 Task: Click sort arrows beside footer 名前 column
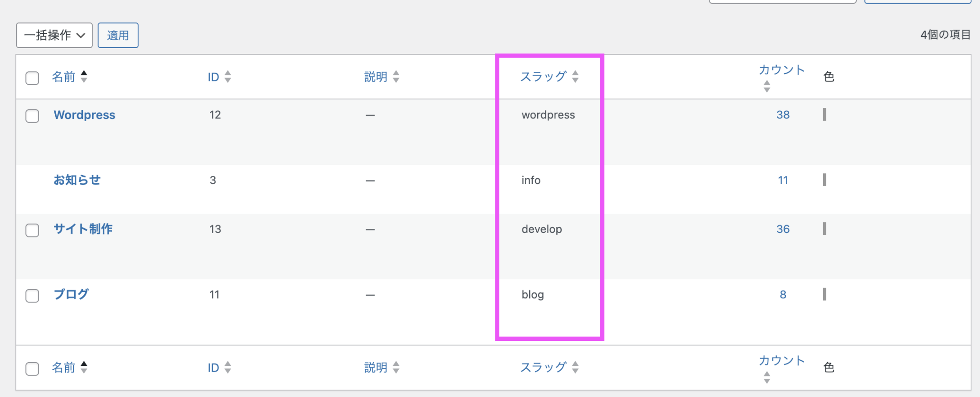click(84, 368)
